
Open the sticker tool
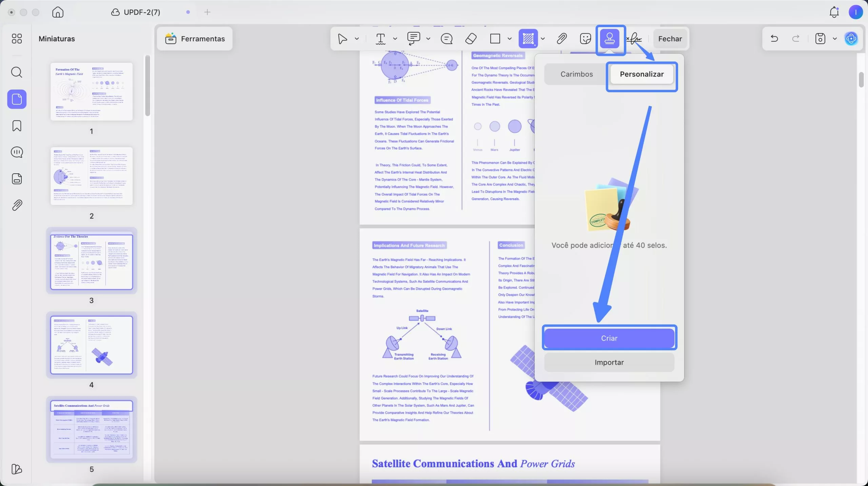pyautogui.click(x=585, y=39)
